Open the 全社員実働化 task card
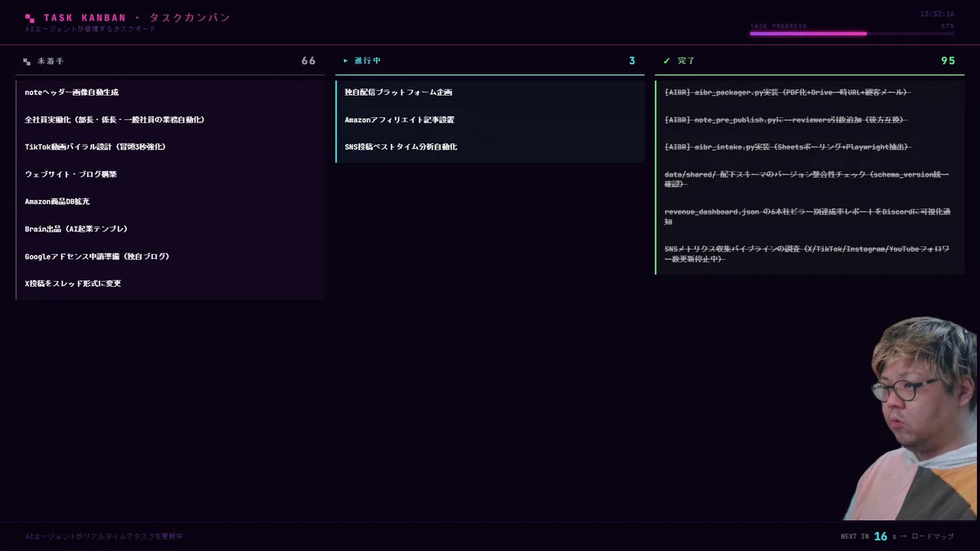 tap(170, 120)
